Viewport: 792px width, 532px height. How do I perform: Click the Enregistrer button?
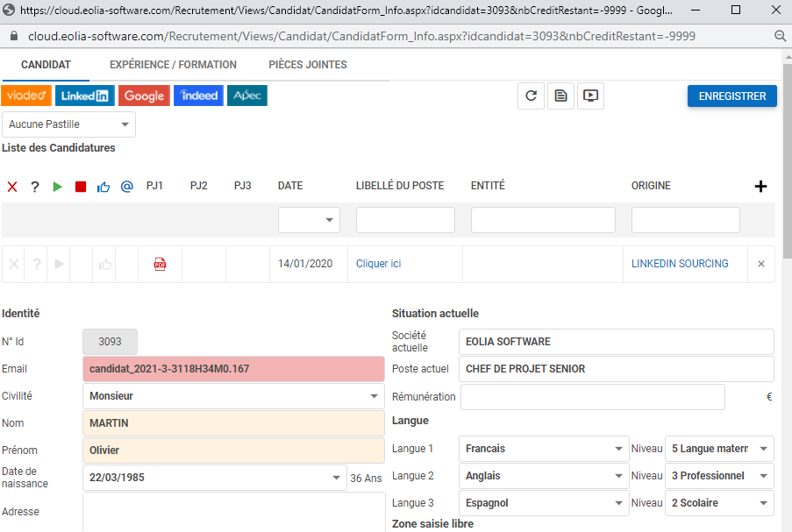[x=731, y=96]
